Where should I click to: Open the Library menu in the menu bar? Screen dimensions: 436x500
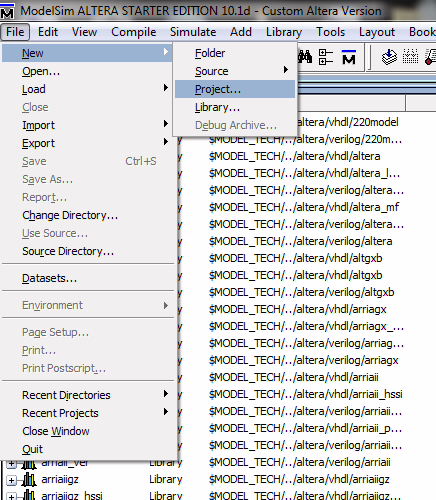click(x=284, y=32)
